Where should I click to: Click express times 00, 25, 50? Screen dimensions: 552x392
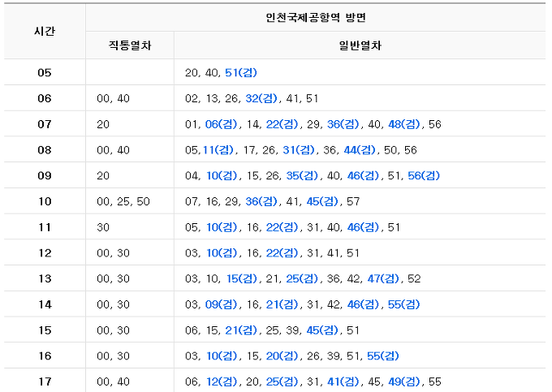click(123, 201)
